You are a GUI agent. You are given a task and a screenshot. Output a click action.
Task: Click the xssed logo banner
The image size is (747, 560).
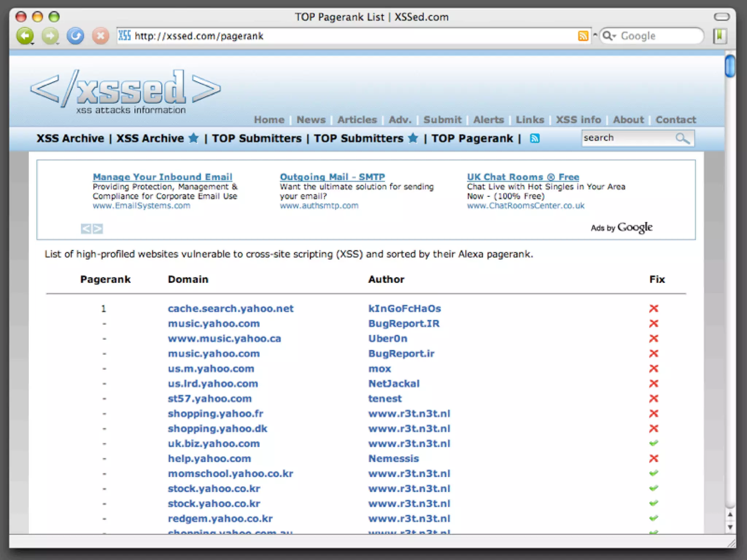pos(125,91)
